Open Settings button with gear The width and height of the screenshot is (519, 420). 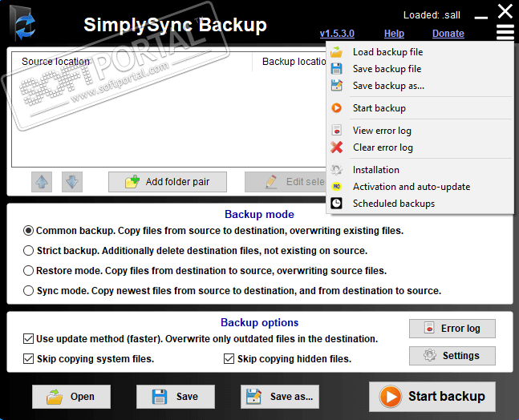point(452,356)
